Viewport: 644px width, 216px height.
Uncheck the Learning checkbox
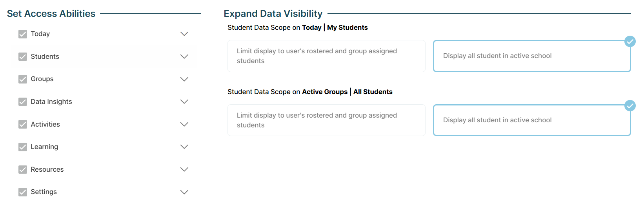23,147
